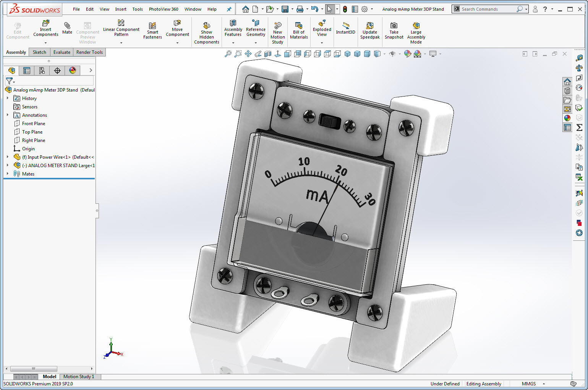Open the Update Speedpak tool
The width and height of the screenshot is (588, 390).
click(x=369, y=26)
